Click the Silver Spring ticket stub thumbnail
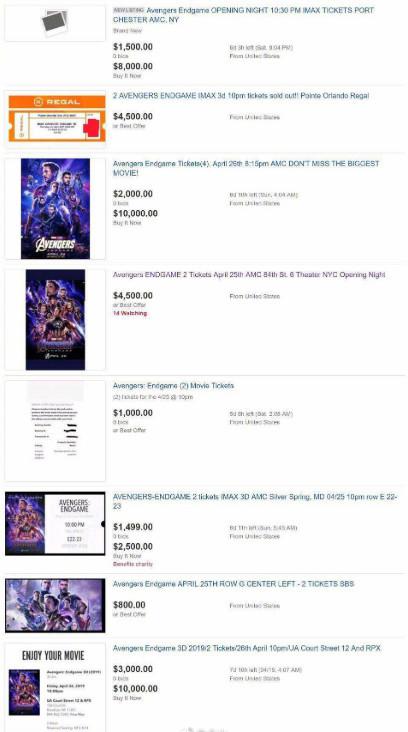This screenshot has width=408, height=732. 55,523
